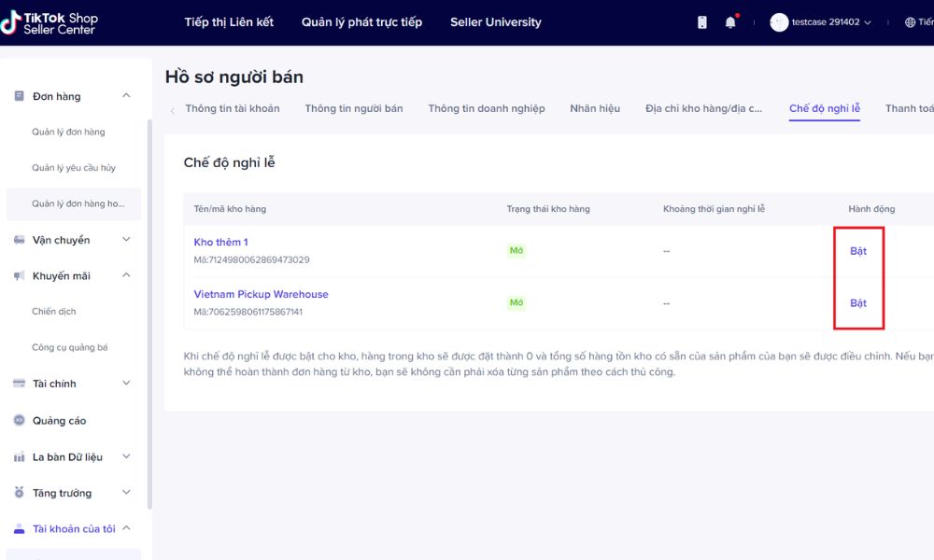
Task: Collapse the Khuyến mãi section chevron
Action: pyautogui.click(x=126, y=275)
